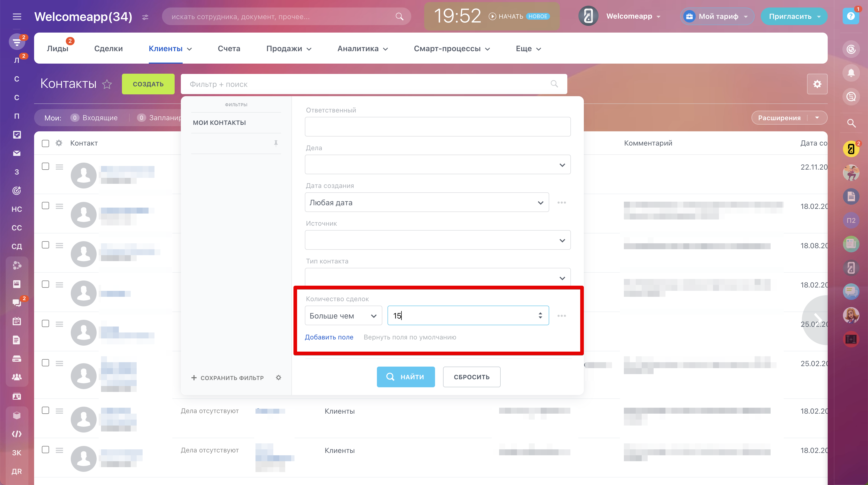Viewport: 868px width, 485px height.
Task: Click the help question mark icon
Action: [850, 16]
